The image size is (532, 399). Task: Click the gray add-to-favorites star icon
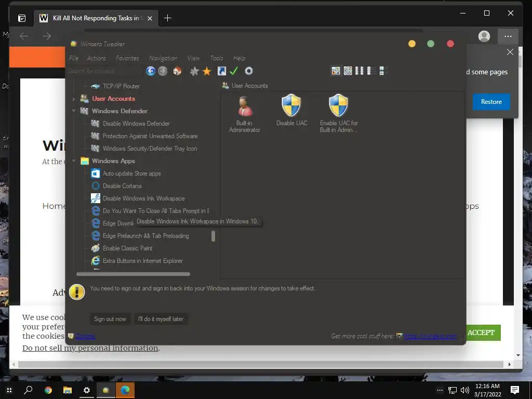pyautogui.click(x=194, y=71)
